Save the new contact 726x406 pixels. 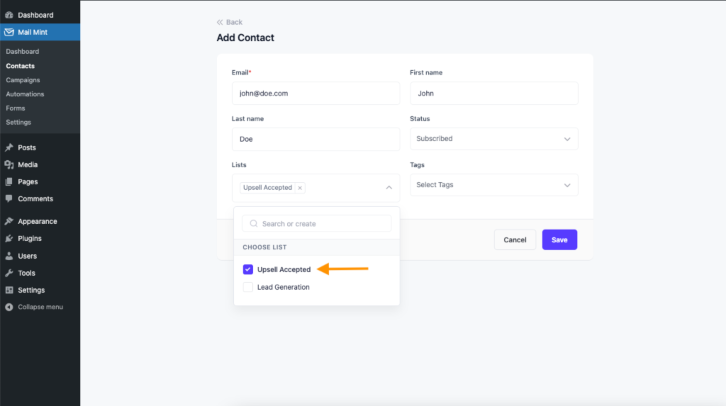click(x=559, y=240)
